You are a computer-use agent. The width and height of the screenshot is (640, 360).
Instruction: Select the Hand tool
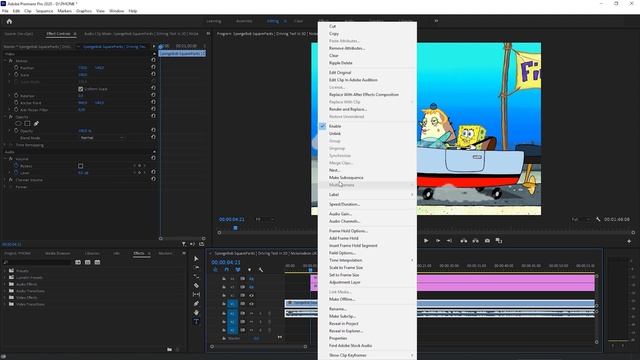pos(196,313)
